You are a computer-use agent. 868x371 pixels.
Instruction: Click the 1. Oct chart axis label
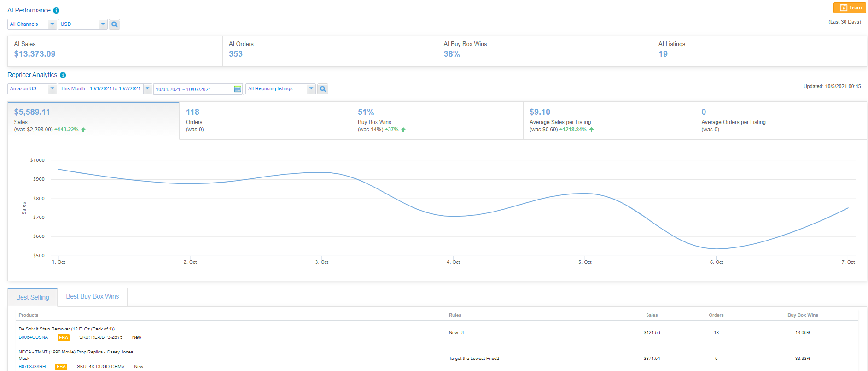(58, 262)
